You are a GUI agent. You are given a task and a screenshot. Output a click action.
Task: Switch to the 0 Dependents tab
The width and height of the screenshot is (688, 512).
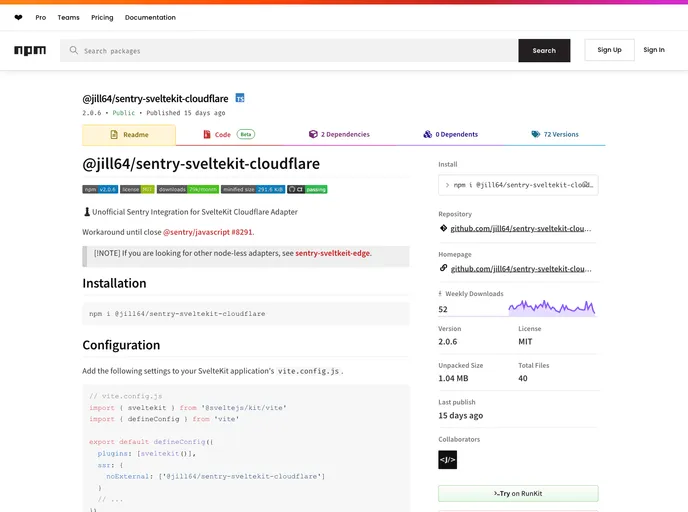pyautogui.click(x=451, y=134)
